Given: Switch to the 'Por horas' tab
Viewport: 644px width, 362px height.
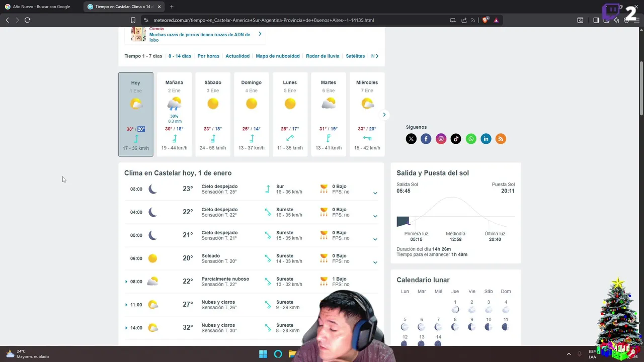Looking at the screenshot, I should click(208, 56).
